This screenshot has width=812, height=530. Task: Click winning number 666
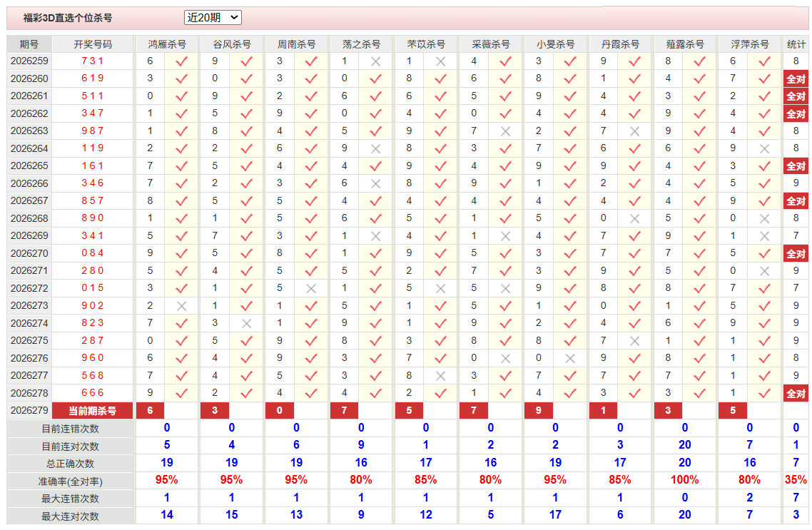coord(93,393)
